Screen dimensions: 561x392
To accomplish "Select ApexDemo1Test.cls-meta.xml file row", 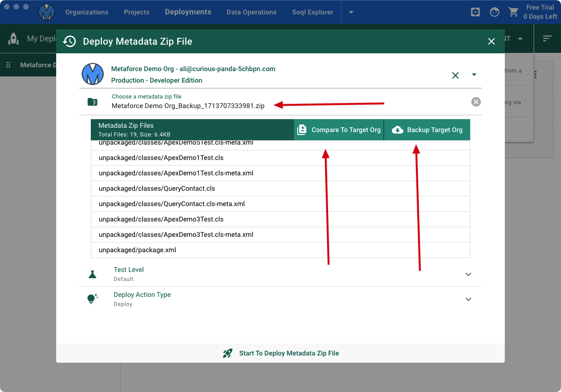I will 280,173.
